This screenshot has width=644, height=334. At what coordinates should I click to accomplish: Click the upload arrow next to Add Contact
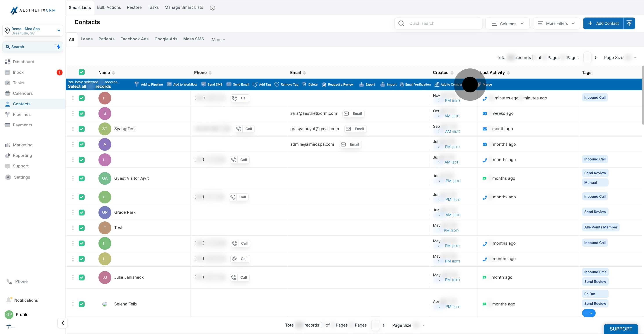pyautogui.click(x=629, y=23)
